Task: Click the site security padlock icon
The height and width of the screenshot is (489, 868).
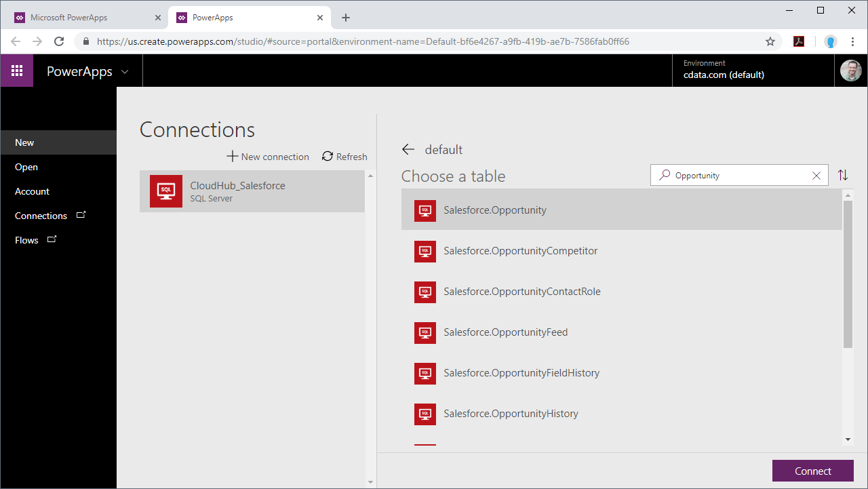Action: (86, 41)
